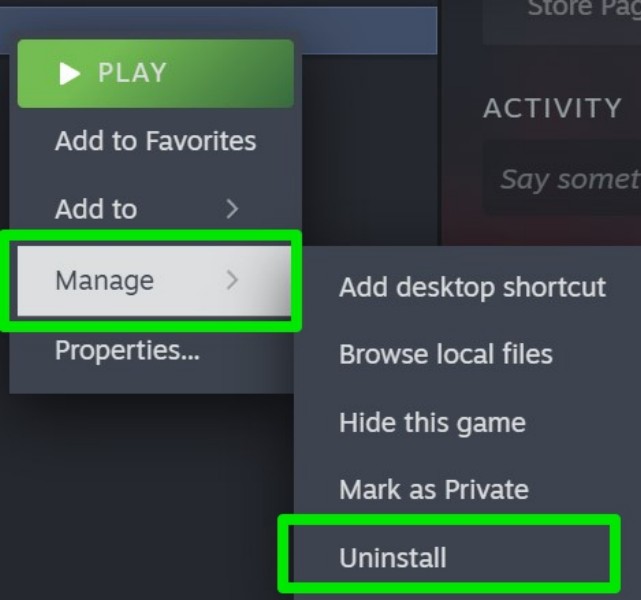
Task: Click the ACTIVITY section heading
Action: [552, 108]
